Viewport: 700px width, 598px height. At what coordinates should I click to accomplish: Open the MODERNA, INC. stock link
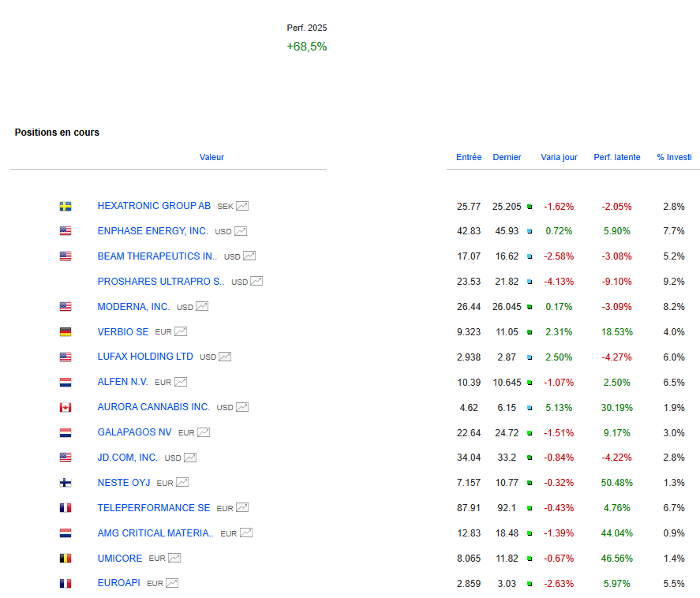pyautogui.click(x=133, y=307)
